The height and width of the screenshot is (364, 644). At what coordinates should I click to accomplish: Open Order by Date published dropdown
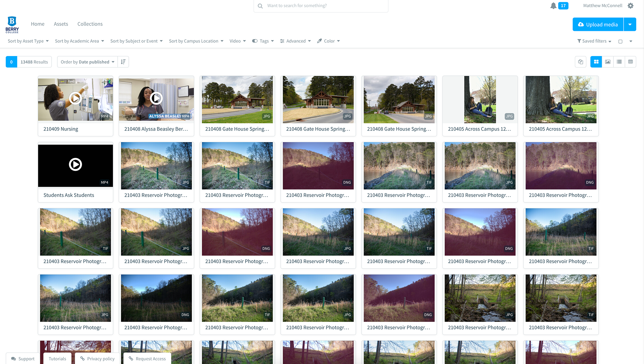pyautogui.click(x=88, y=62)
